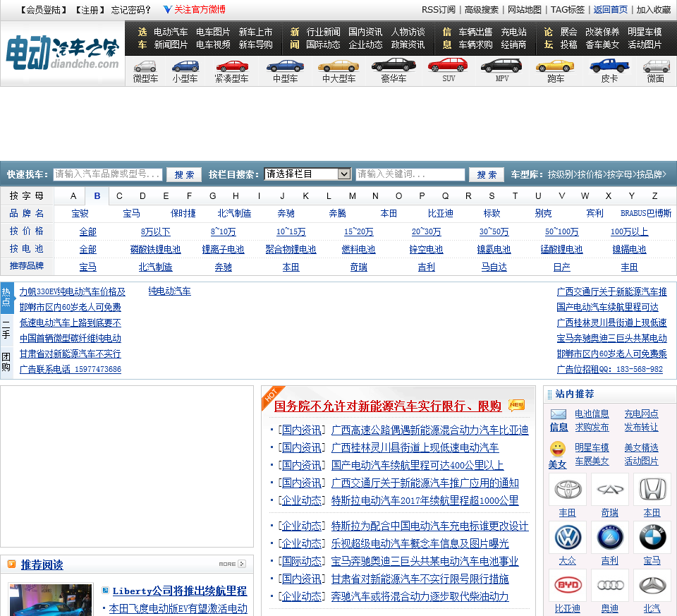
Task: Select the MPV car icon
Action: click(501, 66)
